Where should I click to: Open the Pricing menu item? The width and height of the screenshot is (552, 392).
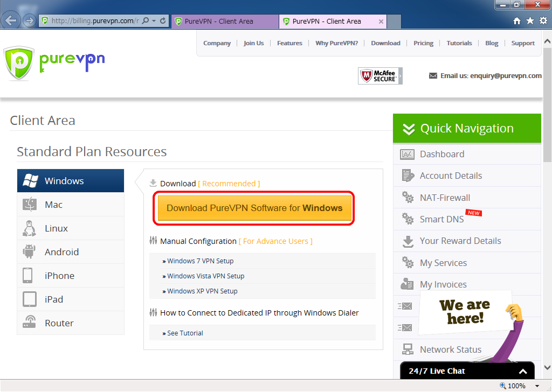423,43
